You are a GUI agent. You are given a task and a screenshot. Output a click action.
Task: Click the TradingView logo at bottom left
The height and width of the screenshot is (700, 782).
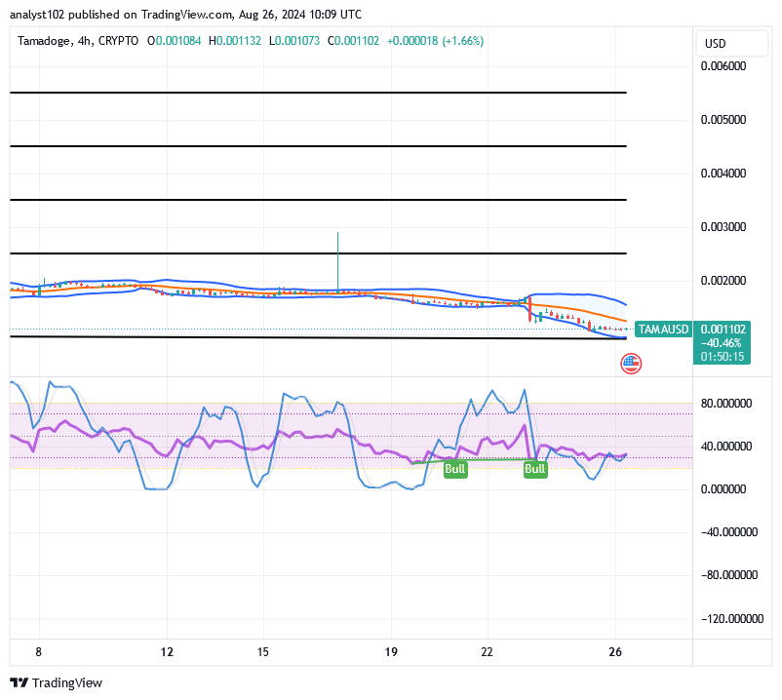click(x=19, y=683)
